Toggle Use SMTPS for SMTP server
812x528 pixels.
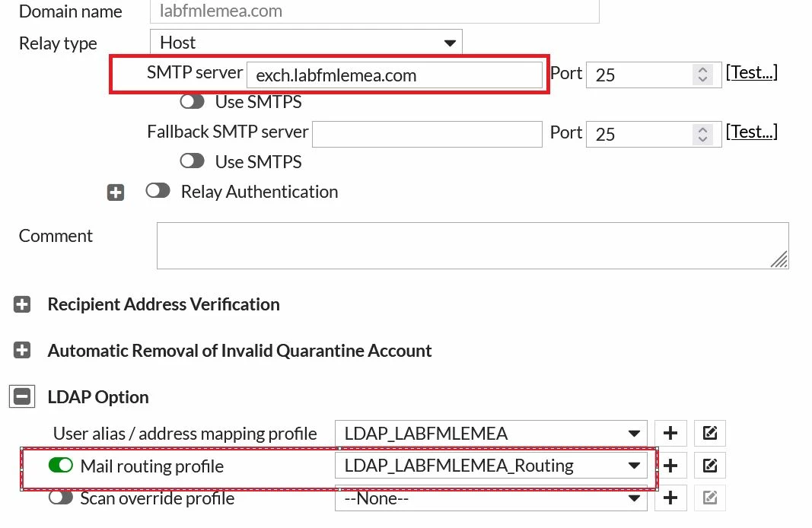click(192, 101)
